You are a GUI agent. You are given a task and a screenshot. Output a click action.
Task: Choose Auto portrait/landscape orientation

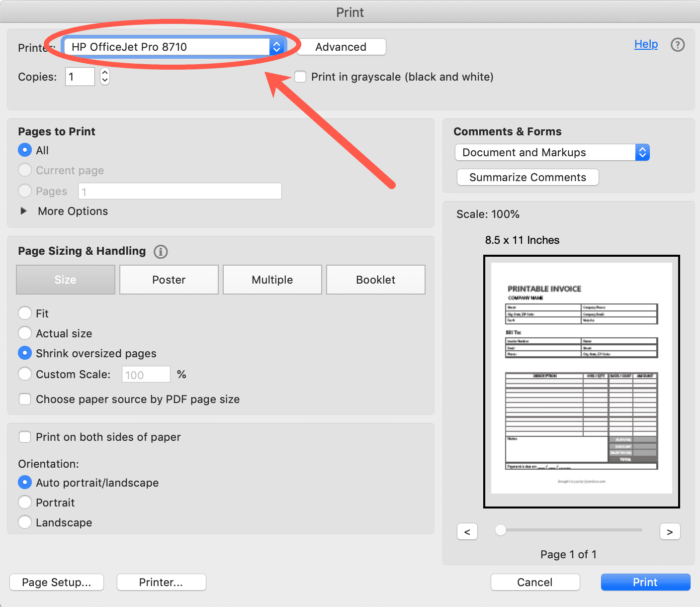[25, 482]
